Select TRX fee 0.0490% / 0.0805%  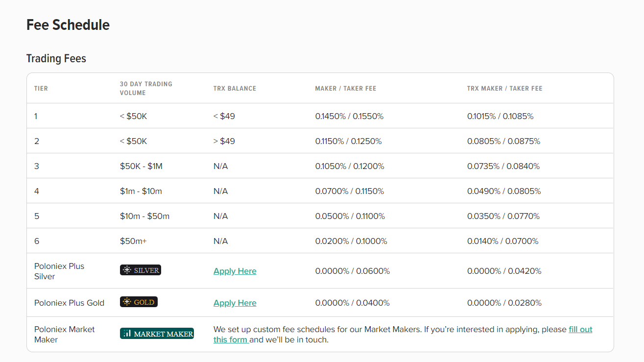click(x=504, y=191)
